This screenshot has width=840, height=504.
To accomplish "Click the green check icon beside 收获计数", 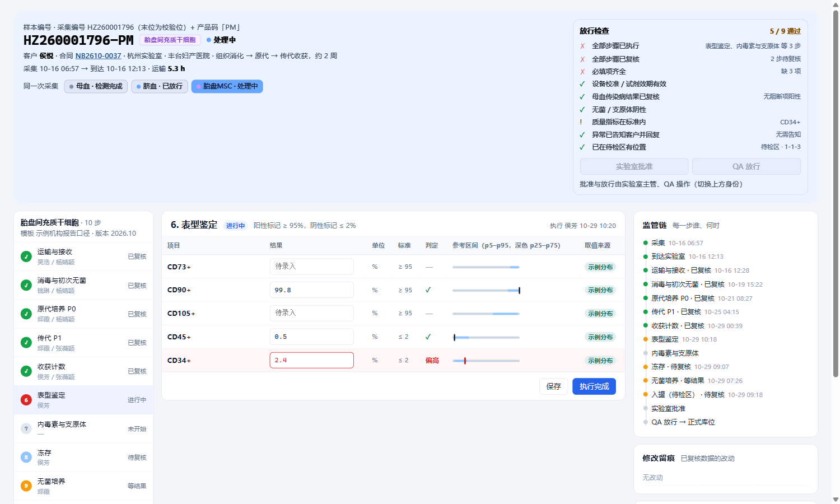I will 26,371.
